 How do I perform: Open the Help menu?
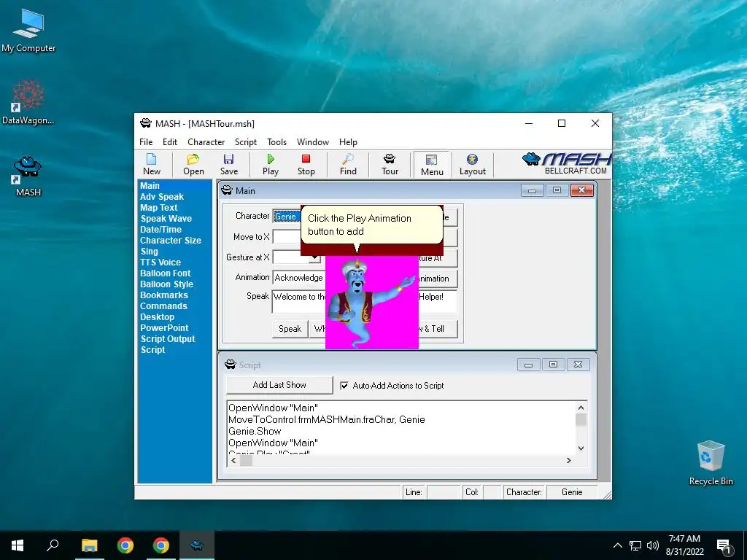point(348,142)
